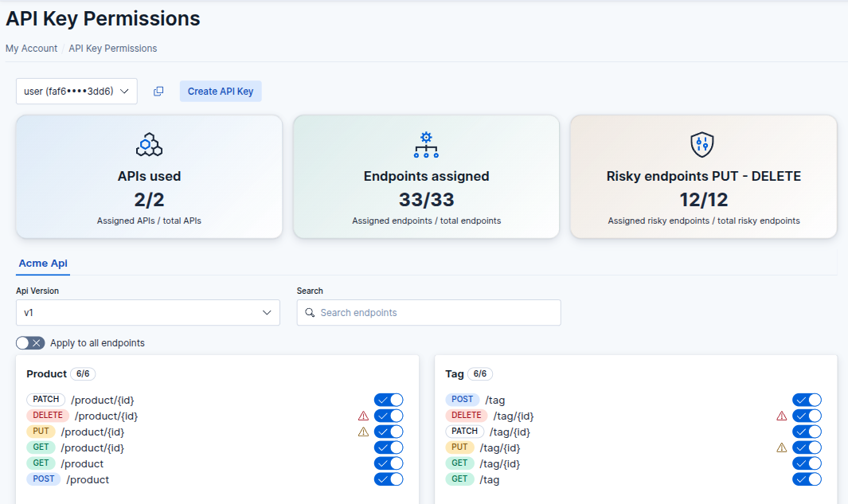Screen dimensions: 848x504
Task: Turn off GET /tag/{id} toggle
Action: [807, 463]
